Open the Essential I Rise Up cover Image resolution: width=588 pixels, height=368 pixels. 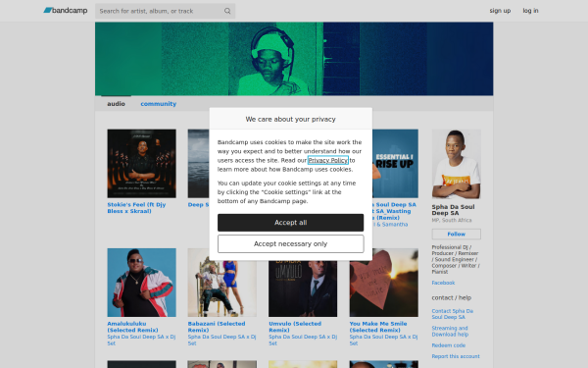[395, 163]
